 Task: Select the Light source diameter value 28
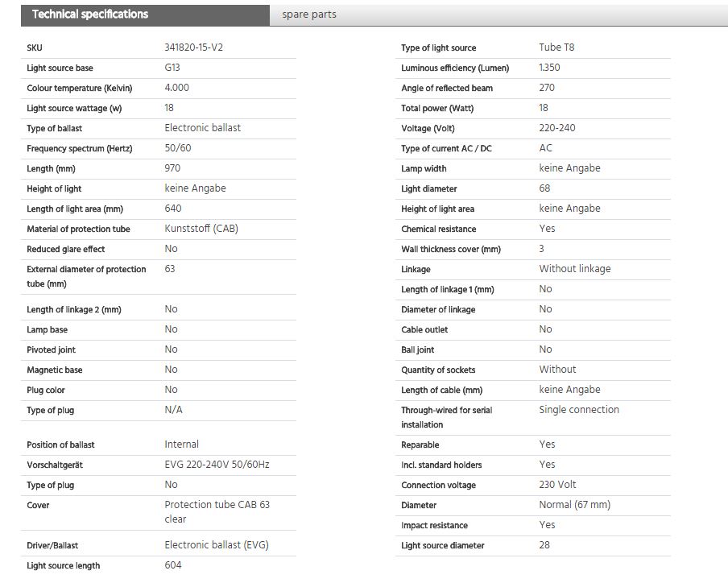(x=544, y=545)
